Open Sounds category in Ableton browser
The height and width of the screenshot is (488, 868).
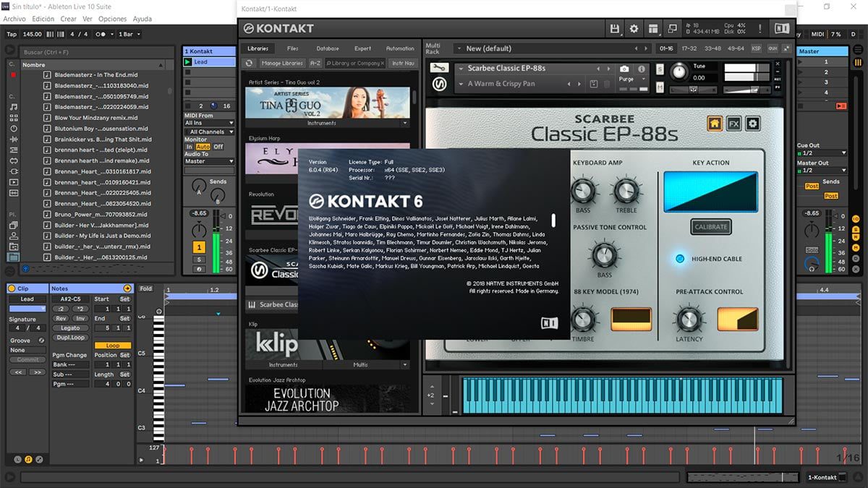coord(14,107)
